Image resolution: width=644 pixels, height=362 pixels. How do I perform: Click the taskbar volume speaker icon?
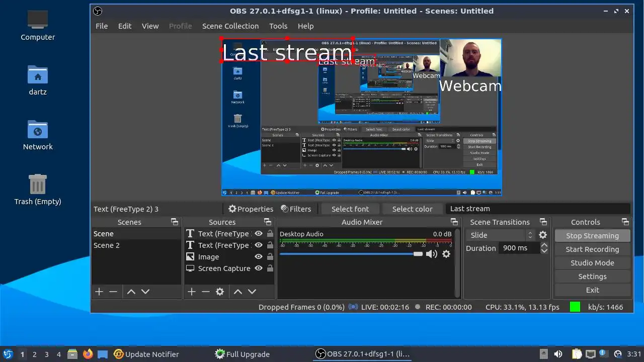(558, 354)
